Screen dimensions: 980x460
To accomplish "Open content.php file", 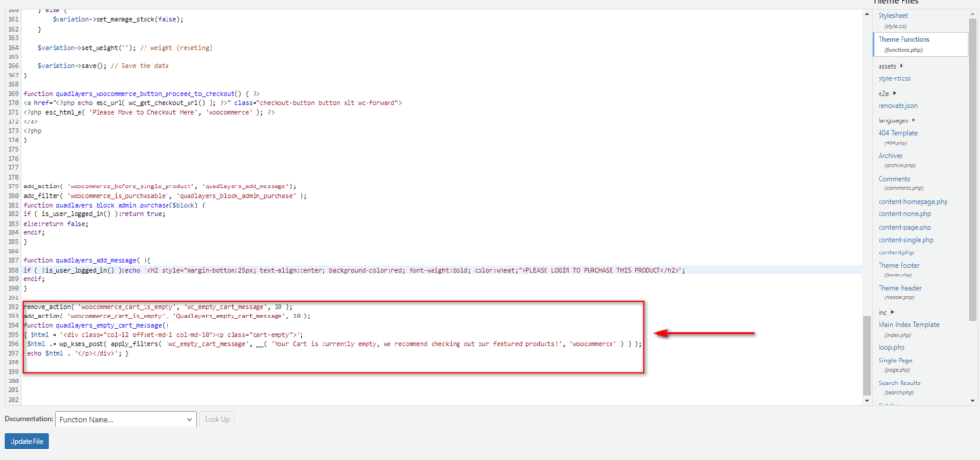I will click(x=896, y=252).
